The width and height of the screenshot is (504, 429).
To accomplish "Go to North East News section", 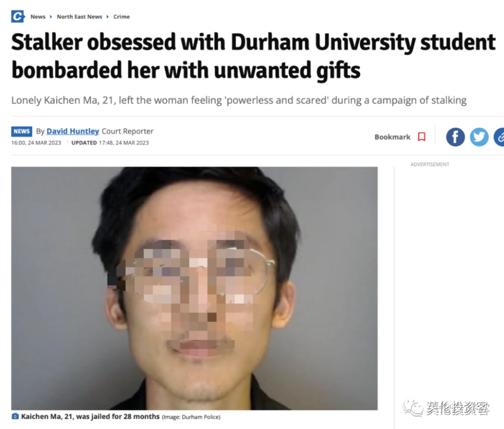I will [x=79, y=17].
